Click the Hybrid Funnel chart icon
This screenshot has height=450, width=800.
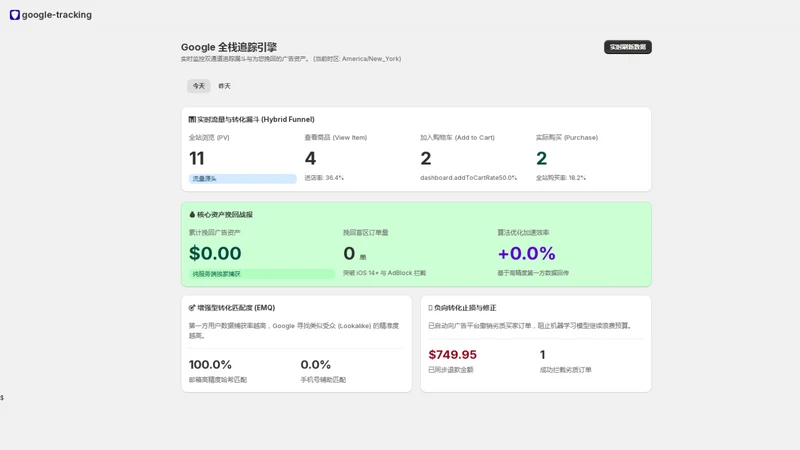click(x=192, y=119)
